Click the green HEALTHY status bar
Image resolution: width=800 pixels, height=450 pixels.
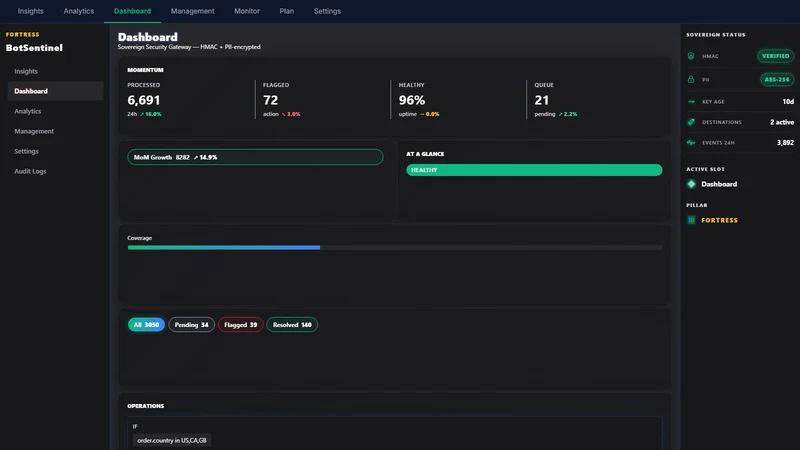pyautogui.click(x=534, y=170)
